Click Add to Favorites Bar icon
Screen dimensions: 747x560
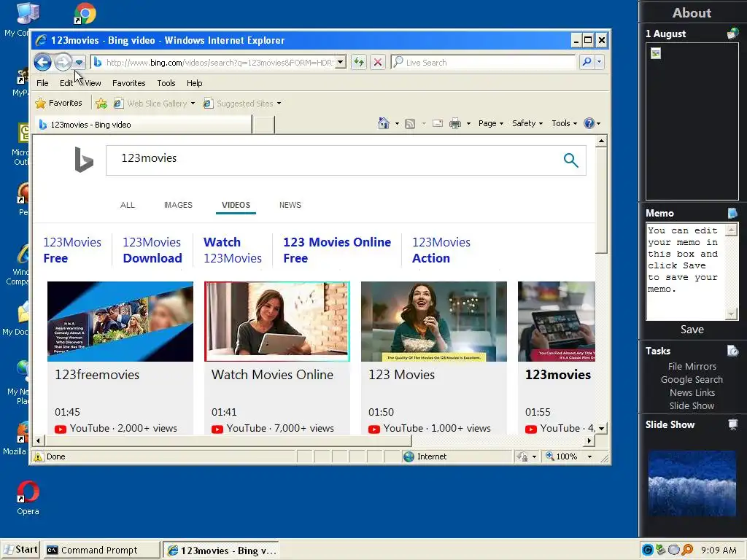point(101,104)
